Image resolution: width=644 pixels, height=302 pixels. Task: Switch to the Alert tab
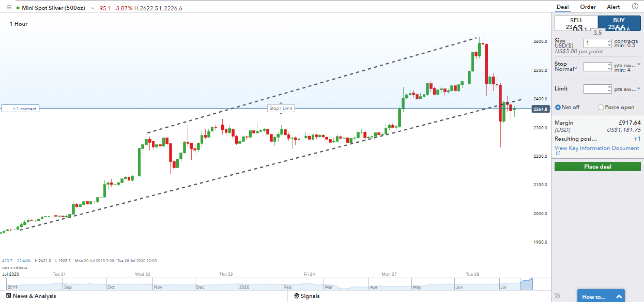(x=613, y=7)
